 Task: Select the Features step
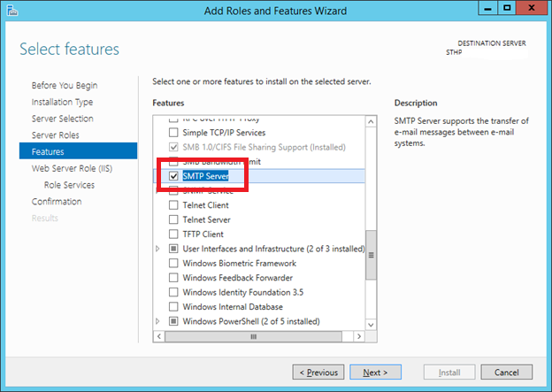coord(78,151)
